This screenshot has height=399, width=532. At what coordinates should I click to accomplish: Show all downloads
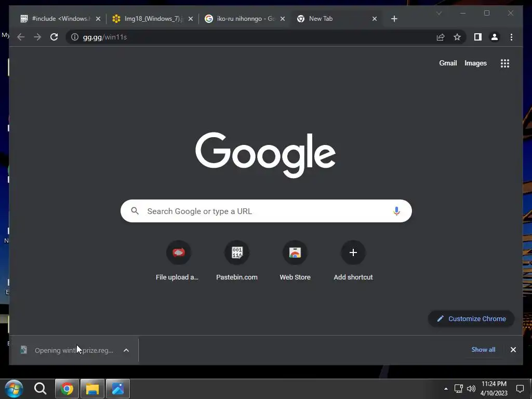point(483,350)
